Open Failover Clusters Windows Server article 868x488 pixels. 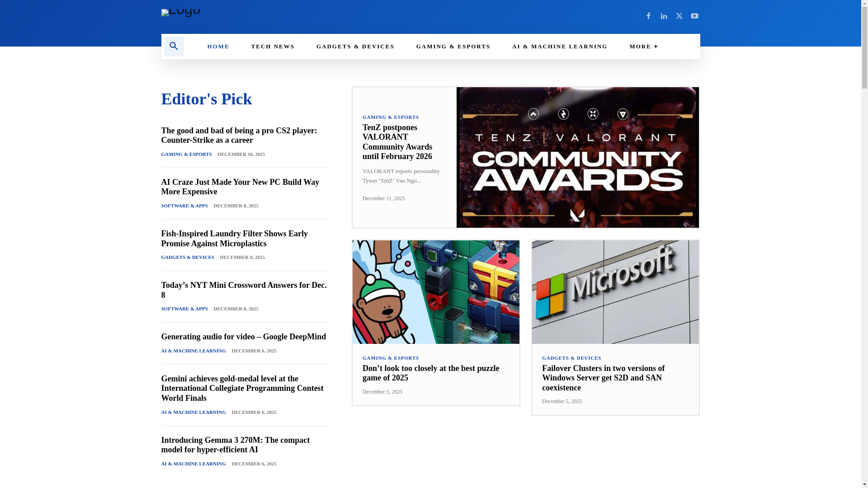[603, 378]
